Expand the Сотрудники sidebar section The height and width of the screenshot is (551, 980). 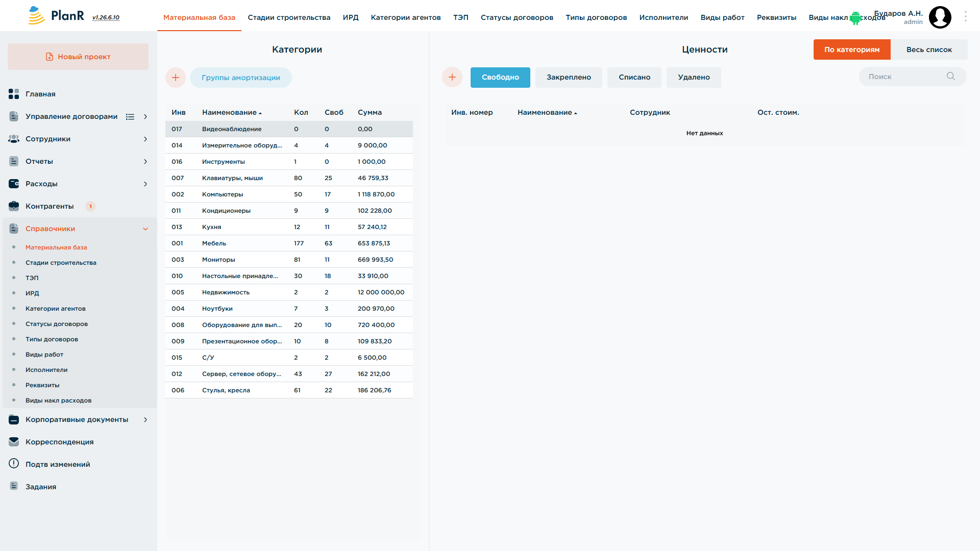coord(145,139)
